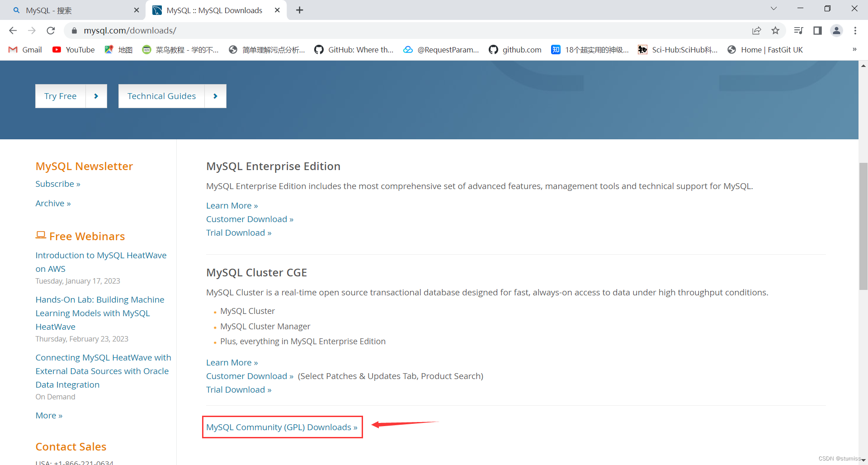The image size is (868, 465).
Task: Open the Home | FastGit UK bookmark
Action: point(765,50)
